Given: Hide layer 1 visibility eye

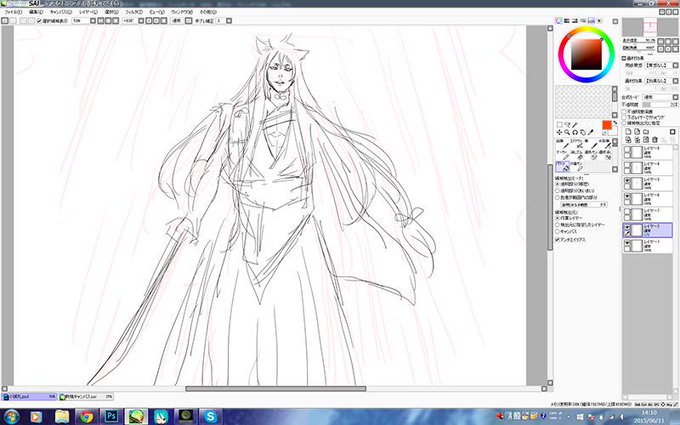Looking at the screenshot, I should [627, 243].
